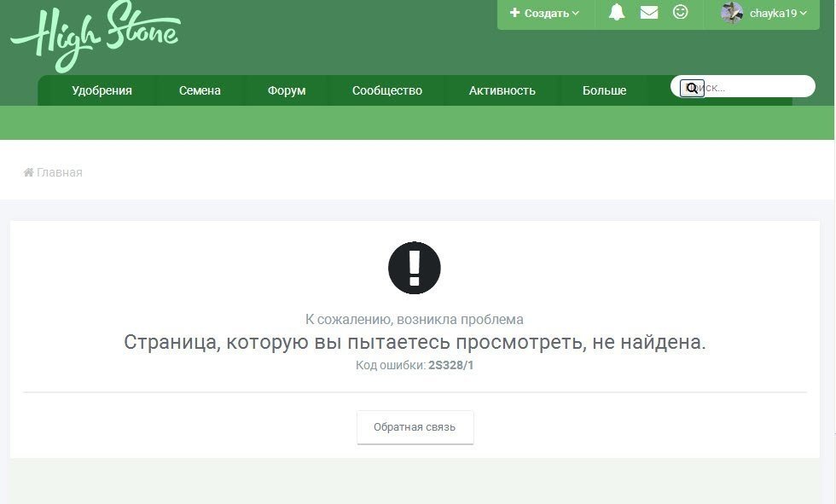Click the High Stone logo

[x=96, y=37]
